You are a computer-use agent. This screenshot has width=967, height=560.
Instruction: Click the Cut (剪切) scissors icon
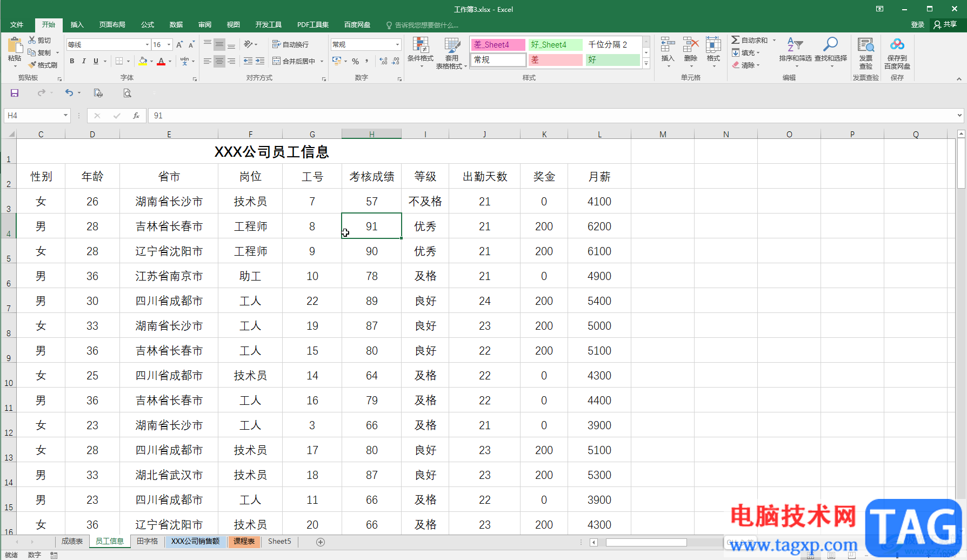(x=32, y=40)
